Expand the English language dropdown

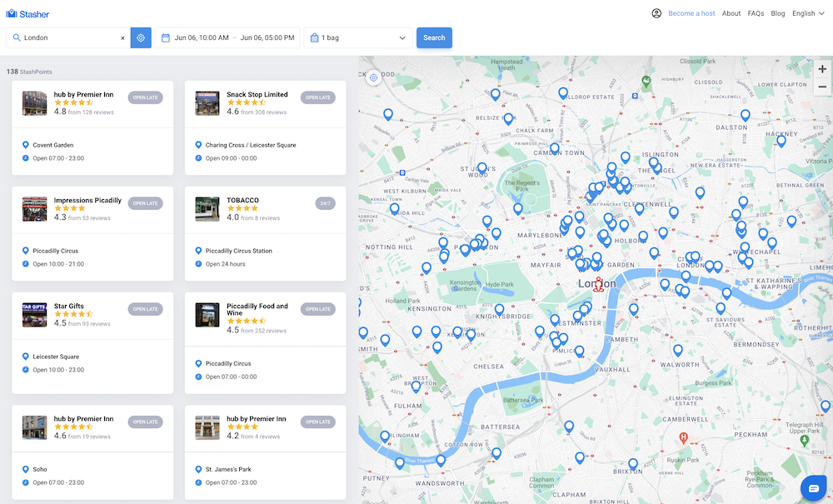[x=808, y=13]
